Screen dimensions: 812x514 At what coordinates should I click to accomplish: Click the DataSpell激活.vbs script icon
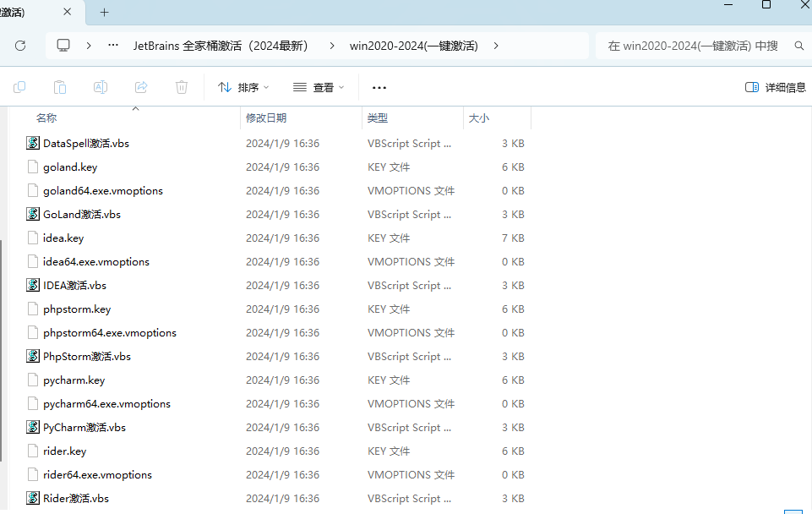coord(33,143)
